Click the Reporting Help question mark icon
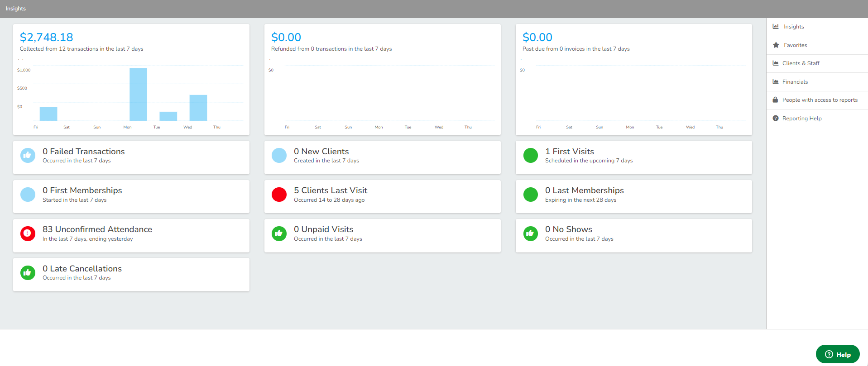868x366 pixels. click(776, 119)
